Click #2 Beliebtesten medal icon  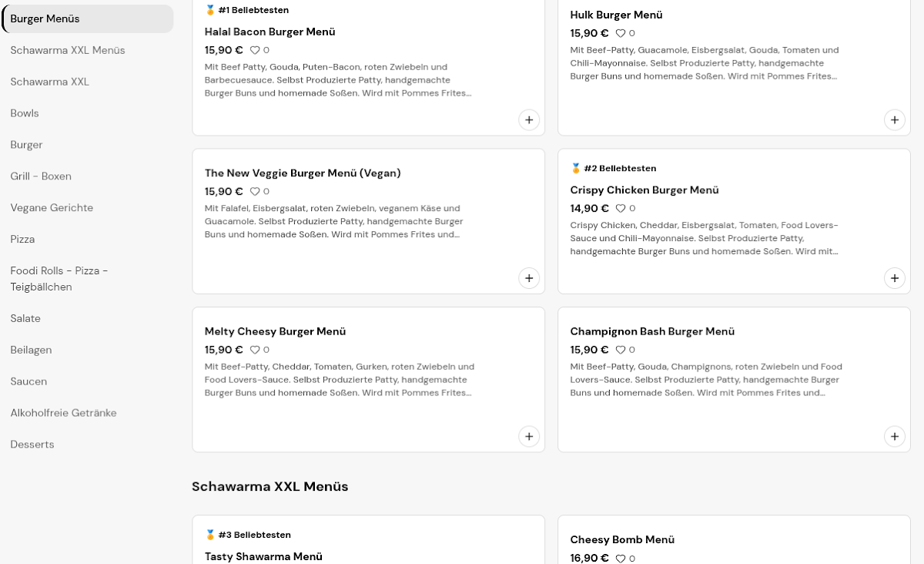coord(576,168)
